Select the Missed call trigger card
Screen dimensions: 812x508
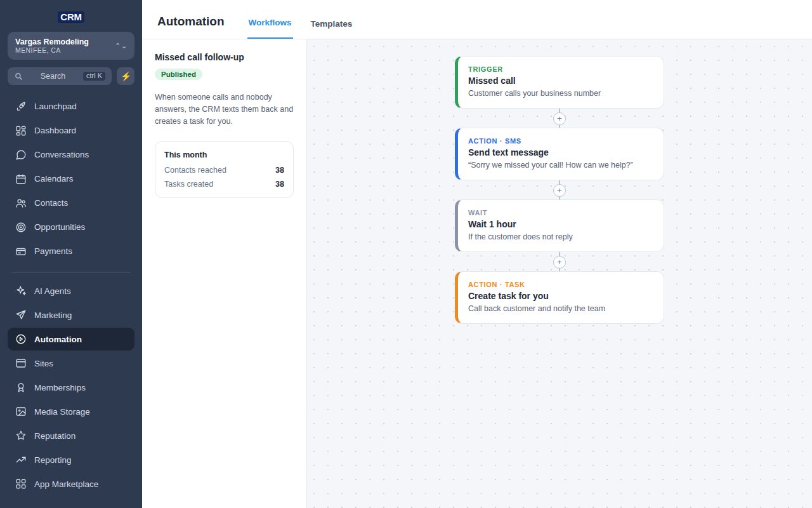point(559,83)
